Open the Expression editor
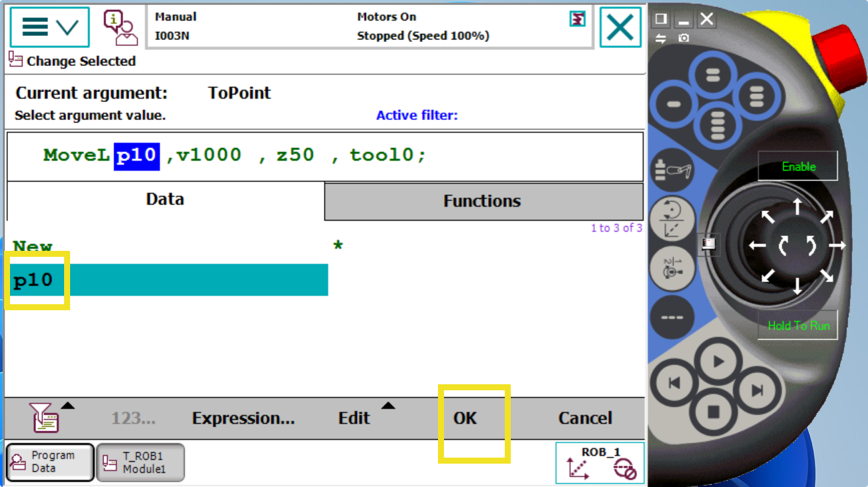 [x=243, y=418]
